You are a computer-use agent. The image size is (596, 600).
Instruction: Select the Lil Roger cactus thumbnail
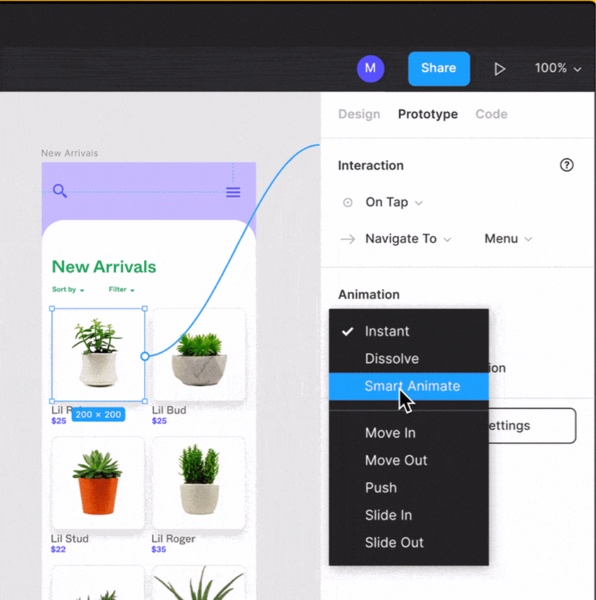pyautogui.click(x=199, y=483)
